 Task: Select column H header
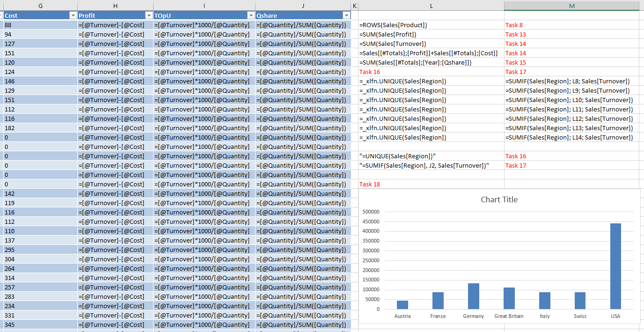pos(115,6)
